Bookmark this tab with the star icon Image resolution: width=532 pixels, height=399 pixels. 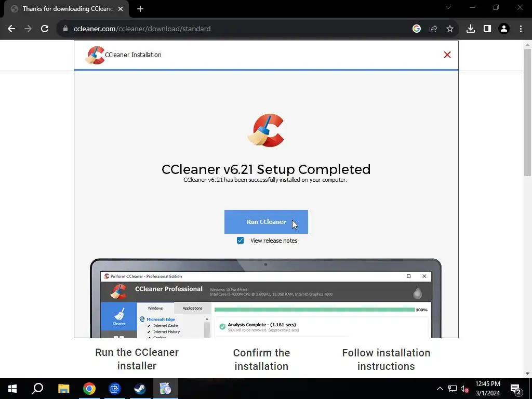tap(450, 29)
